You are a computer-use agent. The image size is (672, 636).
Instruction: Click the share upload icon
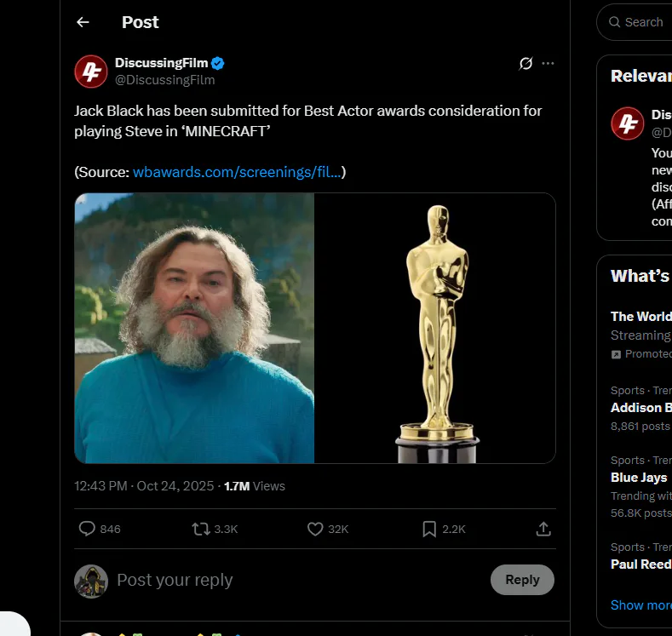(x=543, y=529)
